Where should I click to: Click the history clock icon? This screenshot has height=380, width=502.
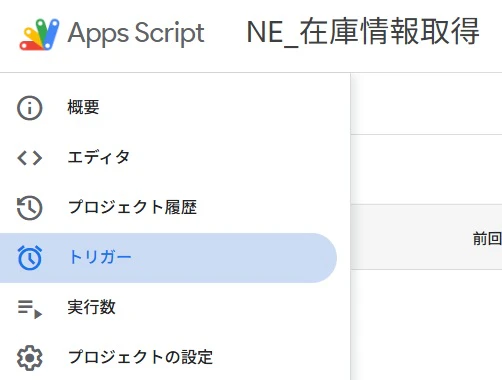[30, 208]
